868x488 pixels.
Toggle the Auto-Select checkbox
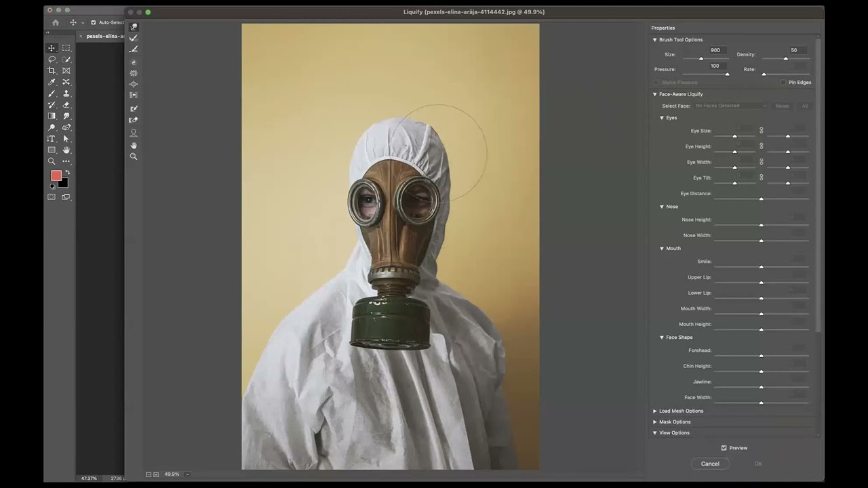(x=94, y=22)
